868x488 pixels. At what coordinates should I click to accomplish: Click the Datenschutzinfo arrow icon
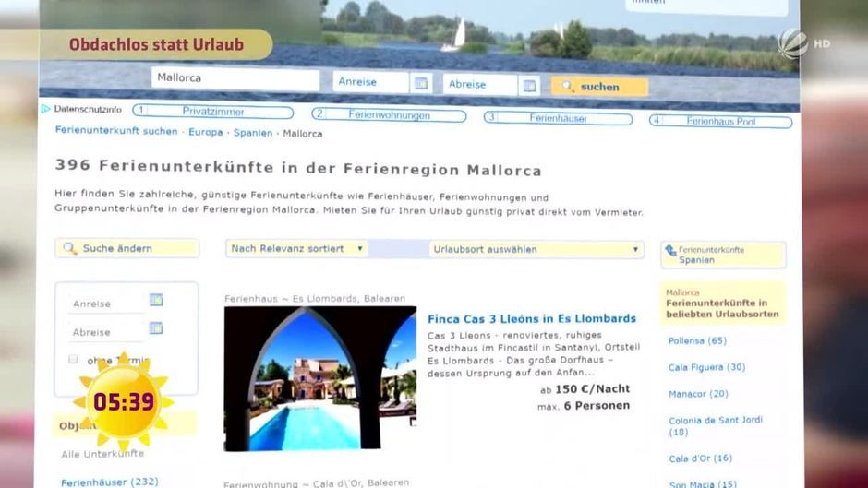tap(45, 110)
